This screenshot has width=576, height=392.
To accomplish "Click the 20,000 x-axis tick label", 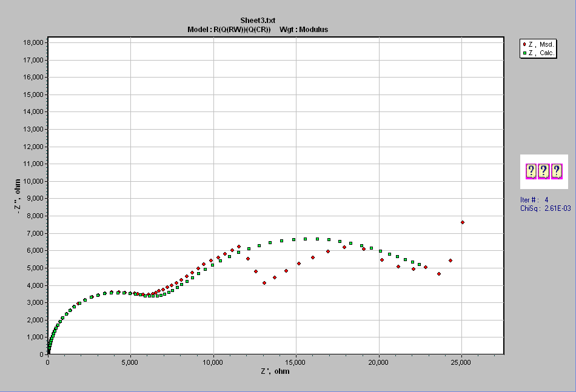I will click(378, 363).
